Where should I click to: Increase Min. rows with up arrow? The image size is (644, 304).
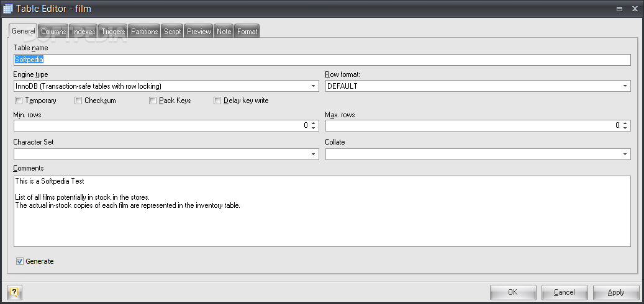coord(314,123)
